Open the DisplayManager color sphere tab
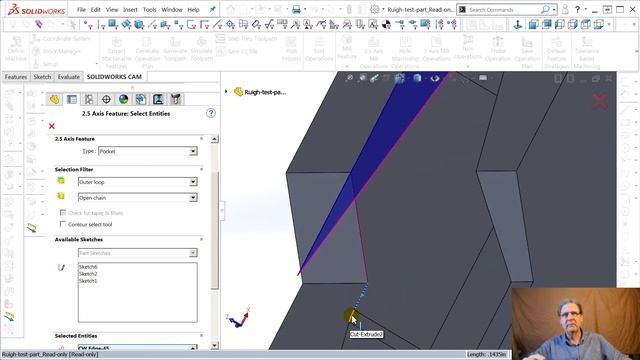Image resolution: width=640 pixels, height=360 pixels. pos(123,99)
